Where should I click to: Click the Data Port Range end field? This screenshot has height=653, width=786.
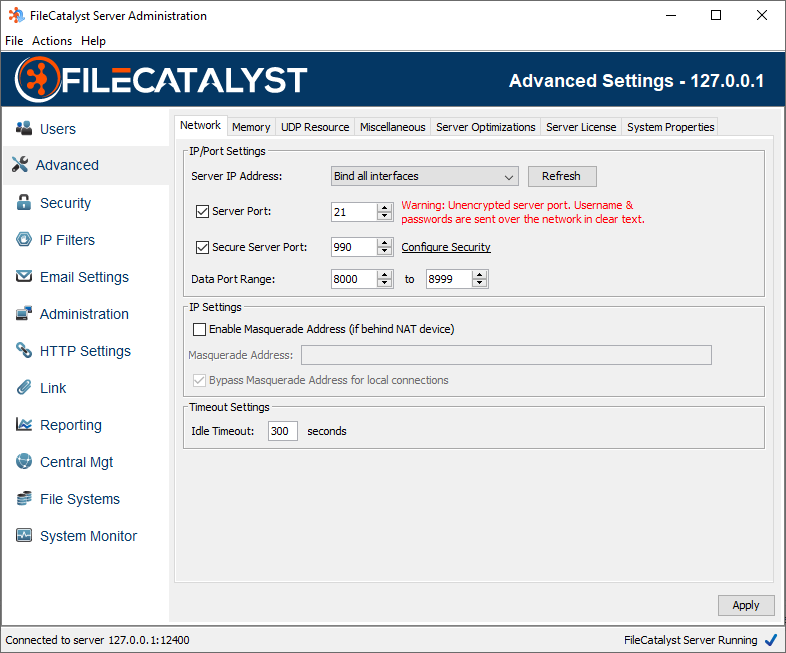point(449,279)
